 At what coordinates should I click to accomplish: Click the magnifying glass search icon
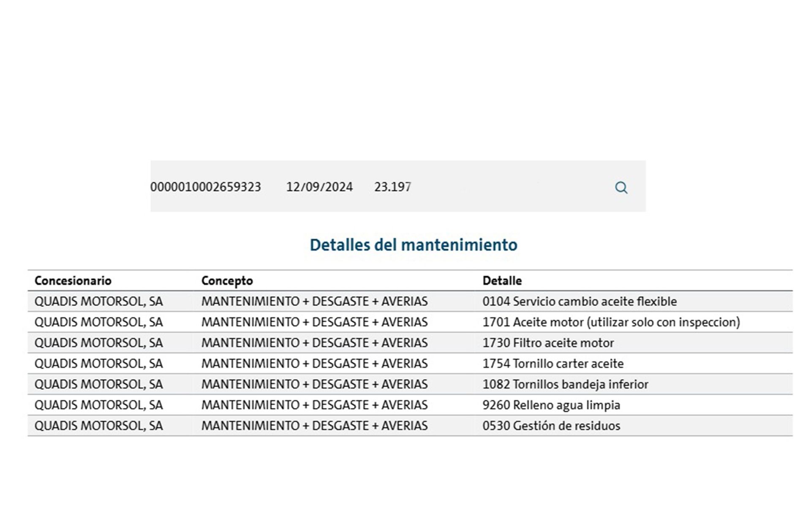[x=621, y=187]
